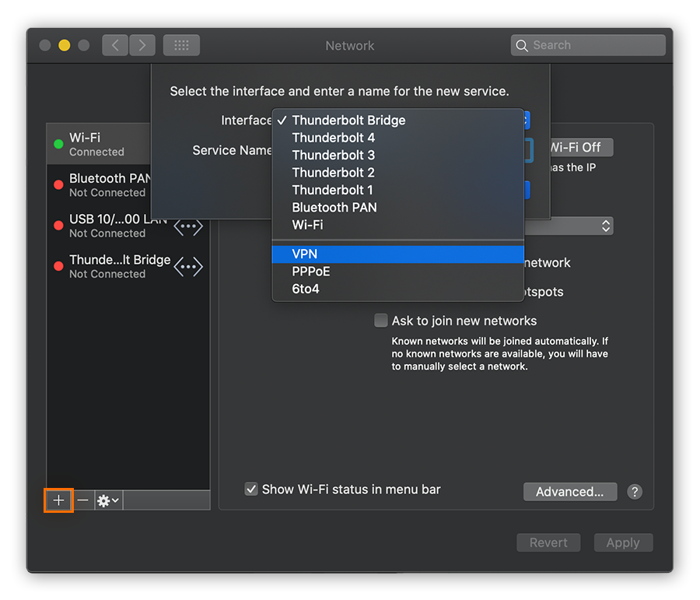
Task: Open the chevron beside the gear button
Action: 115,500
